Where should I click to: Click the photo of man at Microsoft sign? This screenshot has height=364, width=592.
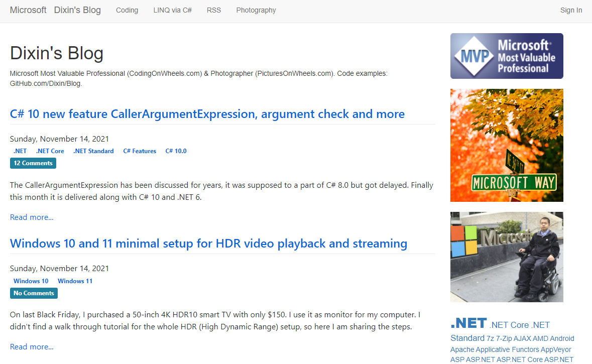507,257
